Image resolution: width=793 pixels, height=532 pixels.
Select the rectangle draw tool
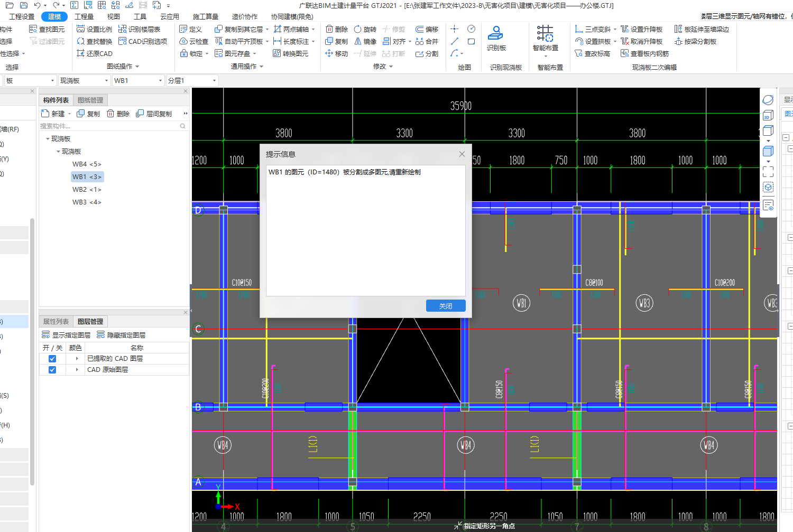tap(472, 41)
